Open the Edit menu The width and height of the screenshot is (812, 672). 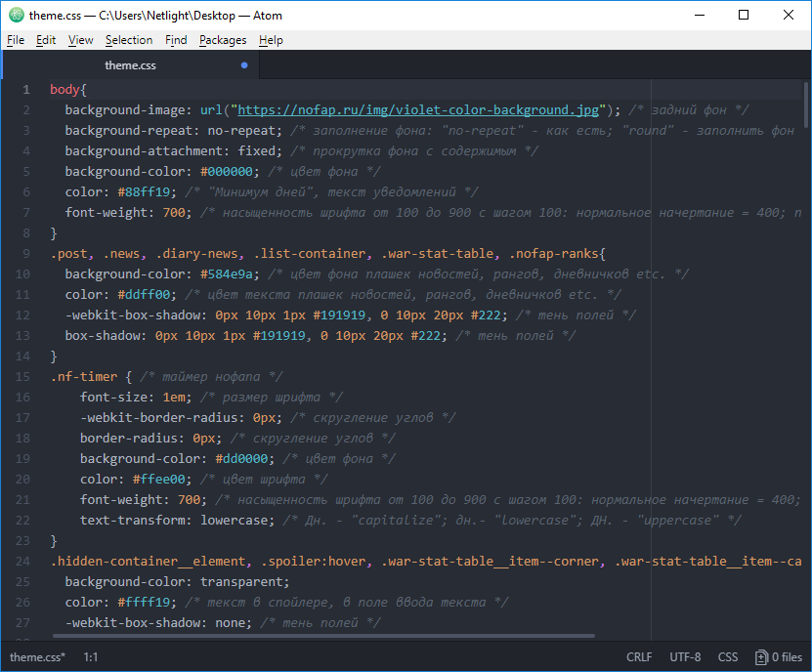46,40
